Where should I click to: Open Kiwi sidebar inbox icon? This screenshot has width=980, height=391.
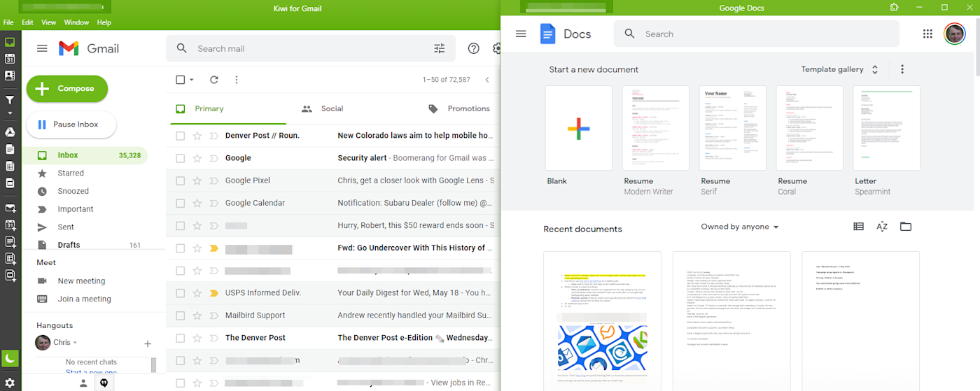tap(10, 42)
